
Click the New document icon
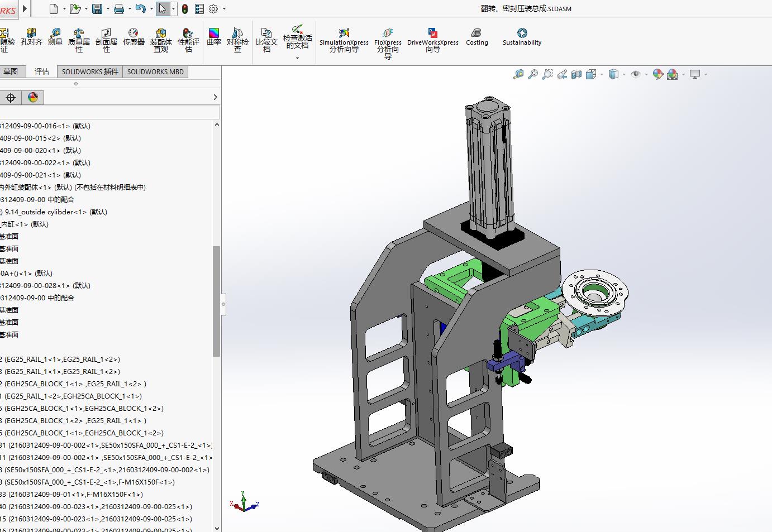(54, 8)
